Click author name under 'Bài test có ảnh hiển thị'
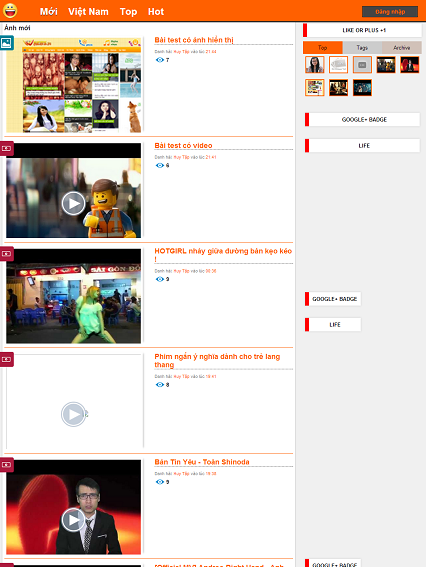 (182, 52)
